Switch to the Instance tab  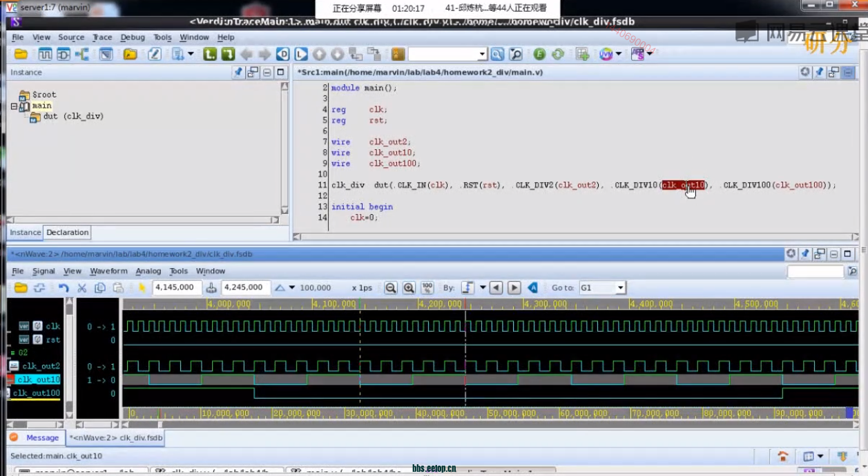click(26, 233)
